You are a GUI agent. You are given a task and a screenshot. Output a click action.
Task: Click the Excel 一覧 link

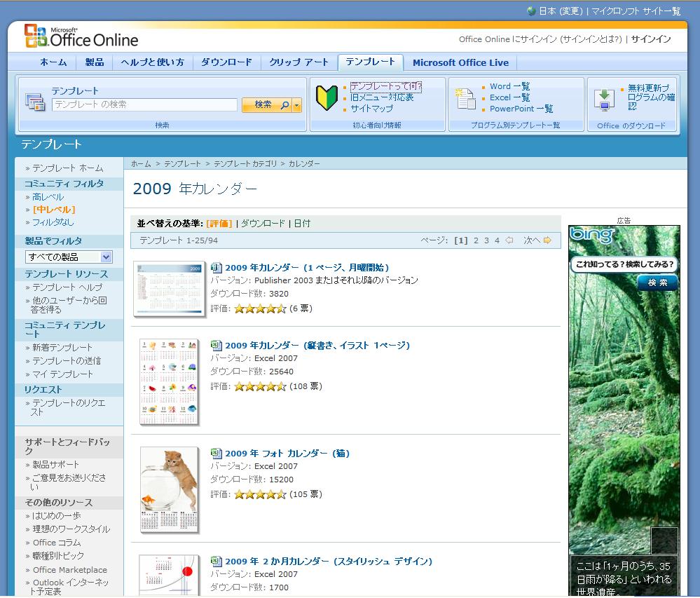[510, 97]
